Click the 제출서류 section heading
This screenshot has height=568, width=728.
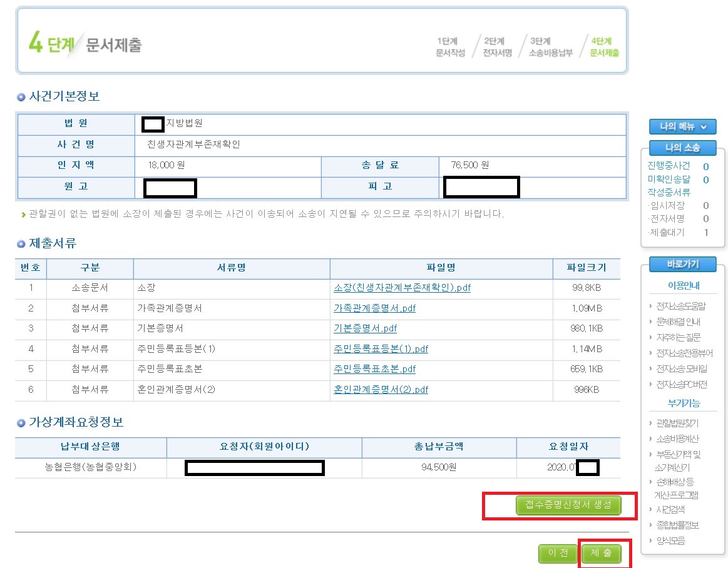point(53,243)
